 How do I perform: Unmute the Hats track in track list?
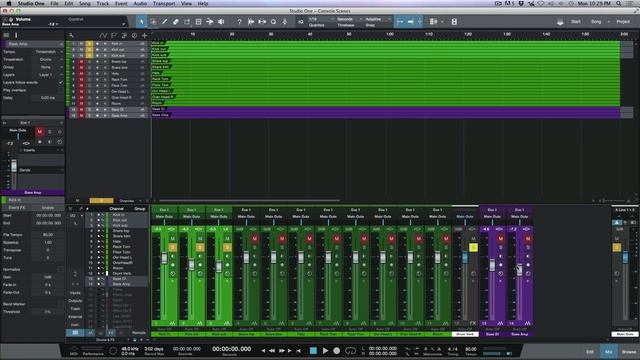81,73
